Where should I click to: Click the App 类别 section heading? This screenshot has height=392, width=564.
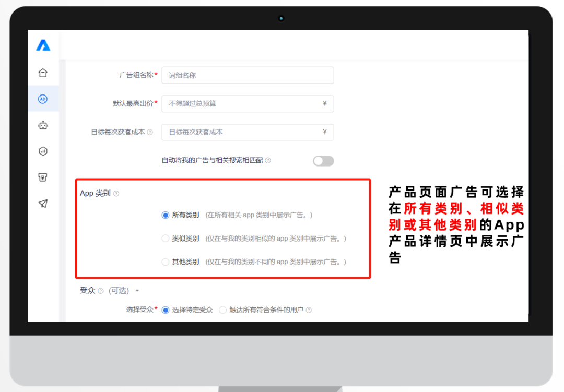coord(95,194)
